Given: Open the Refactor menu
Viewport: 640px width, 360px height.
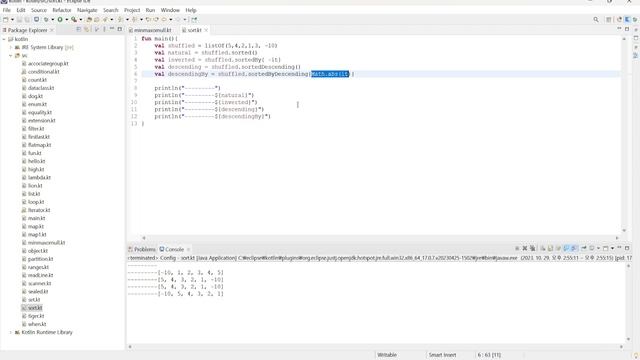Looking at the screenshot, I should pos(62,10).
